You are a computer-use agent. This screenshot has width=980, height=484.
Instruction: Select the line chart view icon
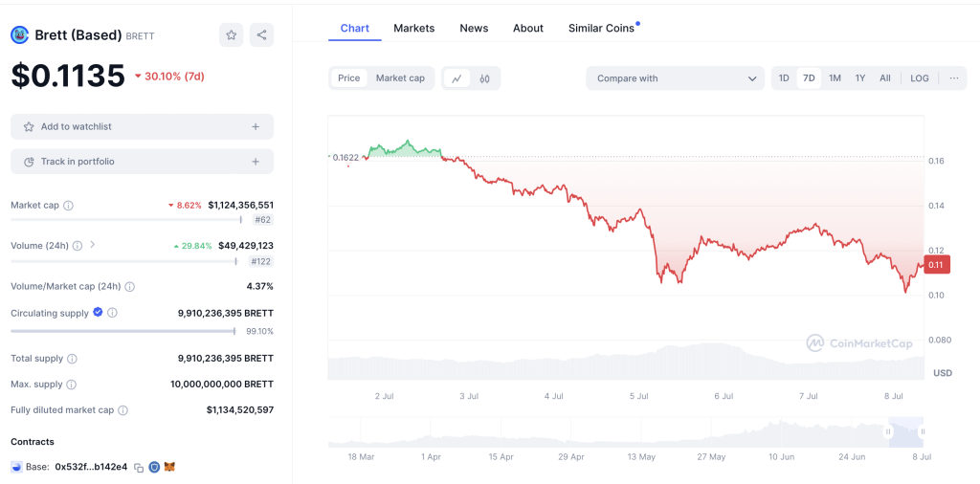tap(457, 78)
